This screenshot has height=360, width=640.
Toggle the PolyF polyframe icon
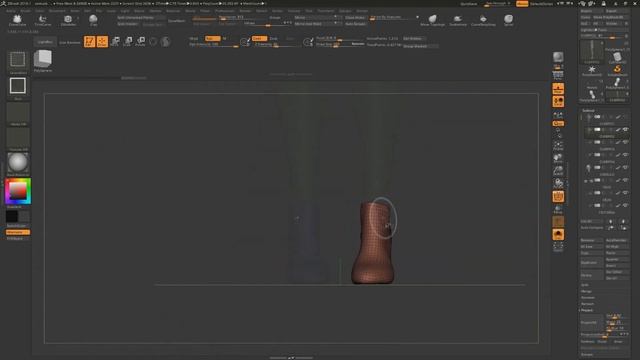pyautogui.click(x=558, y=197)
